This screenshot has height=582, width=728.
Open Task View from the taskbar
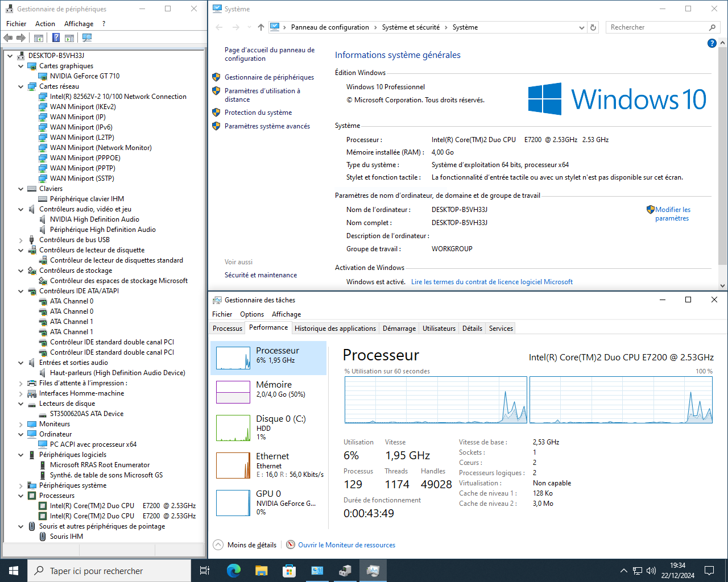[205, 571]
